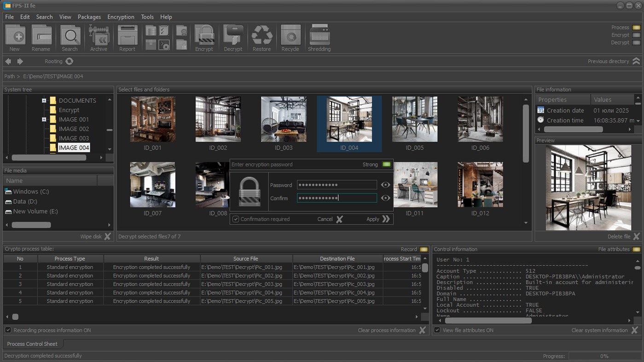Click the Restore toolbar icon
644x362 pixels.
(x=261, y=36)
